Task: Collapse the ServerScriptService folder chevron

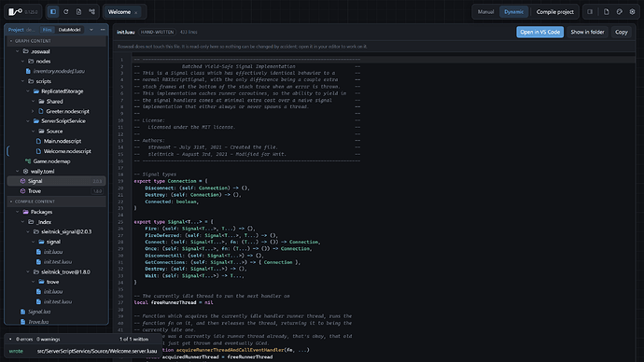Action: (x=28, y=121)
